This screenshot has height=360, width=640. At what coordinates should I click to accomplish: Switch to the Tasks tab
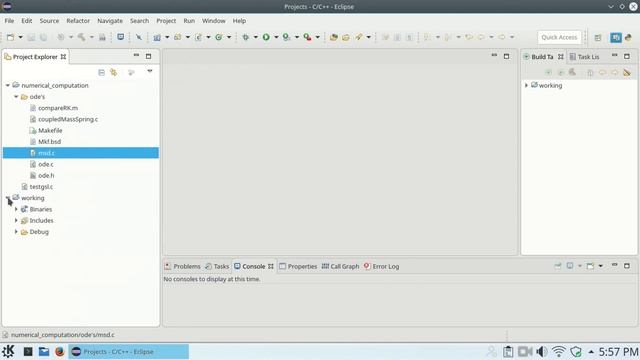[x=217, y=266]
